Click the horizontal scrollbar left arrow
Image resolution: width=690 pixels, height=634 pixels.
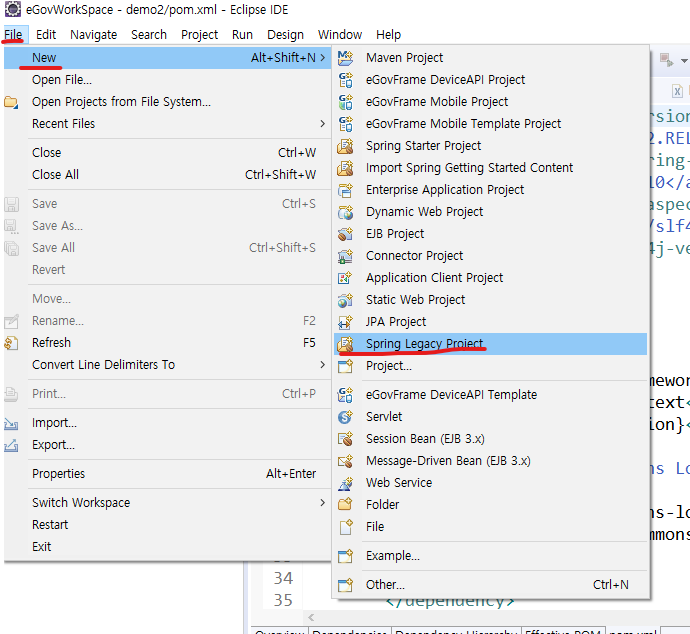[311, 617]
